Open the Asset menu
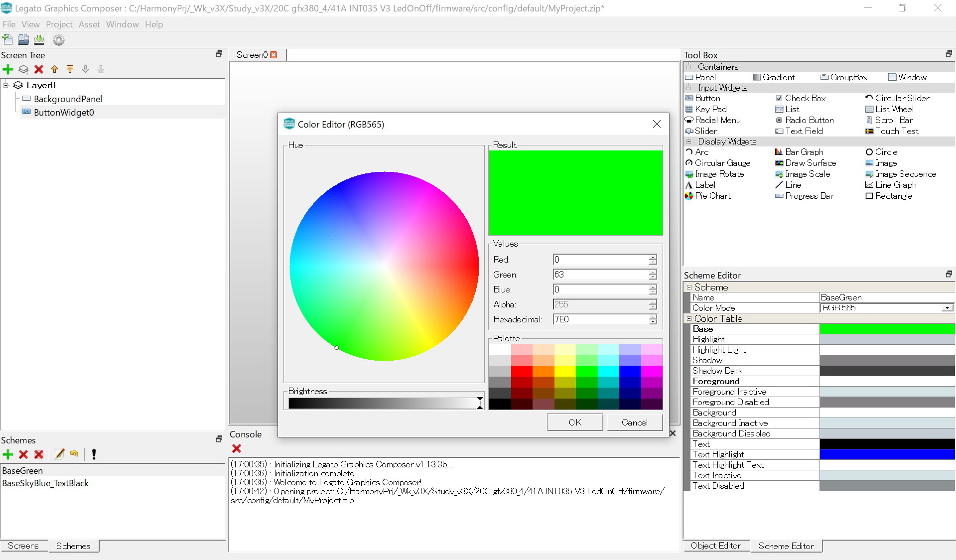Image resolution: width=956 pixels, height=560 pixels. (x=89, y=24)
